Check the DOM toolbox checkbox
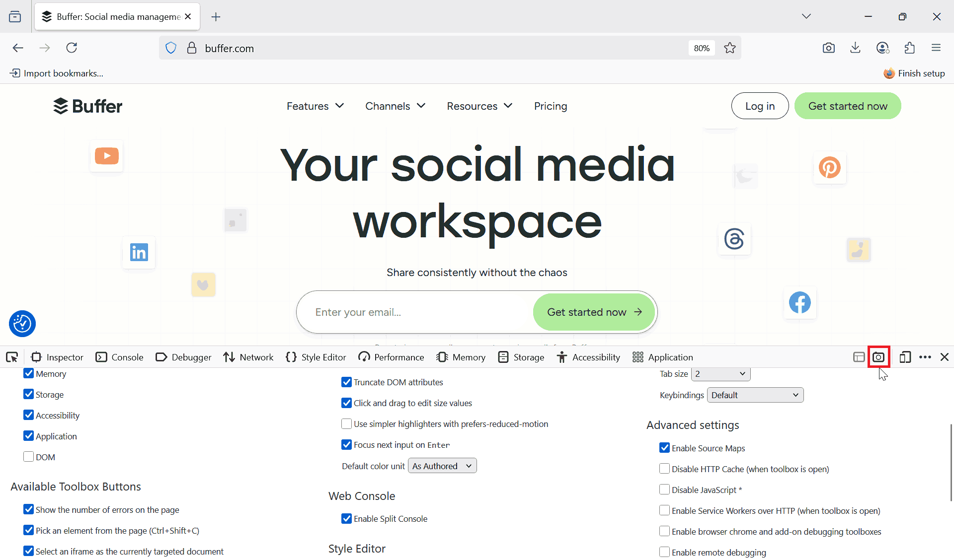This screenshot has width=954, height=560. point(28,456)
